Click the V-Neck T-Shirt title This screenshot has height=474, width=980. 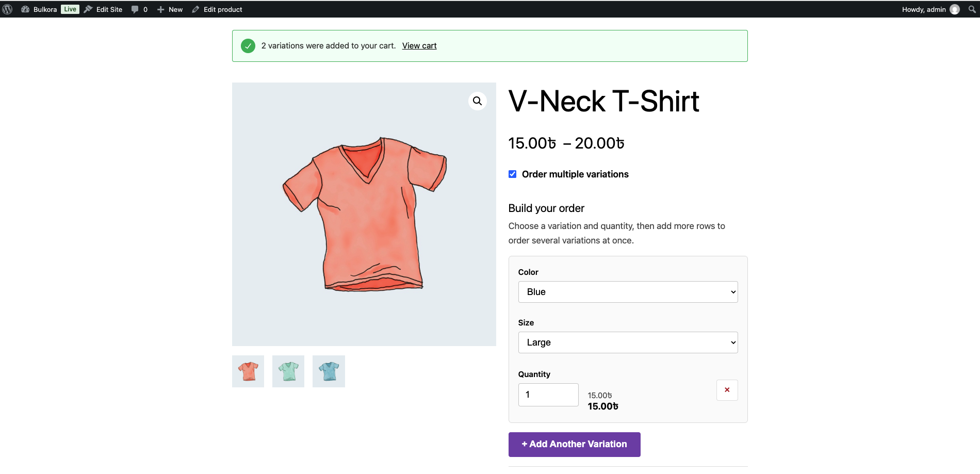tap(603, 101)
